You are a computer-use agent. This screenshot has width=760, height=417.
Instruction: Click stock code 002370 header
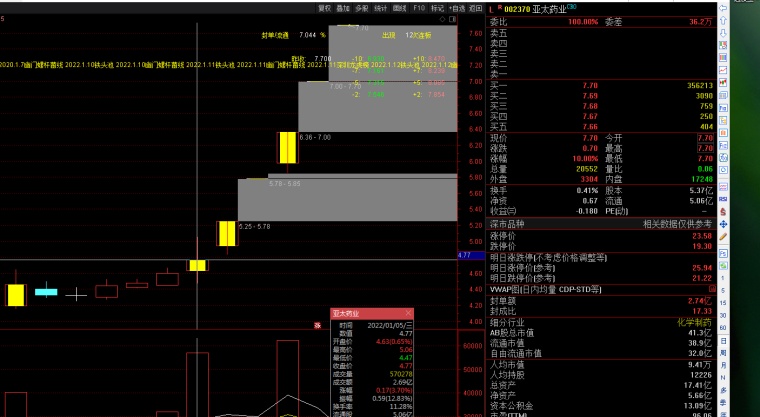(x=517, y=9)
